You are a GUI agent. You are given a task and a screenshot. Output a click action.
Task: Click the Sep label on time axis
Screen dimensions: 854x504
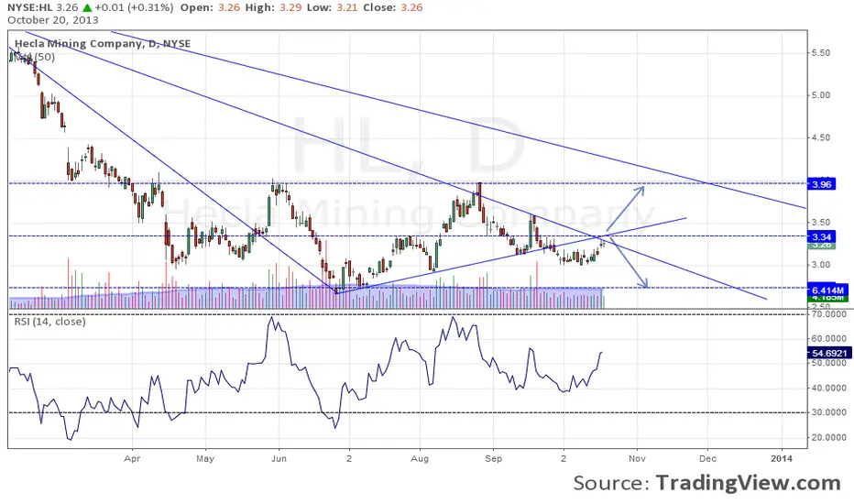(x=494, y=459)
